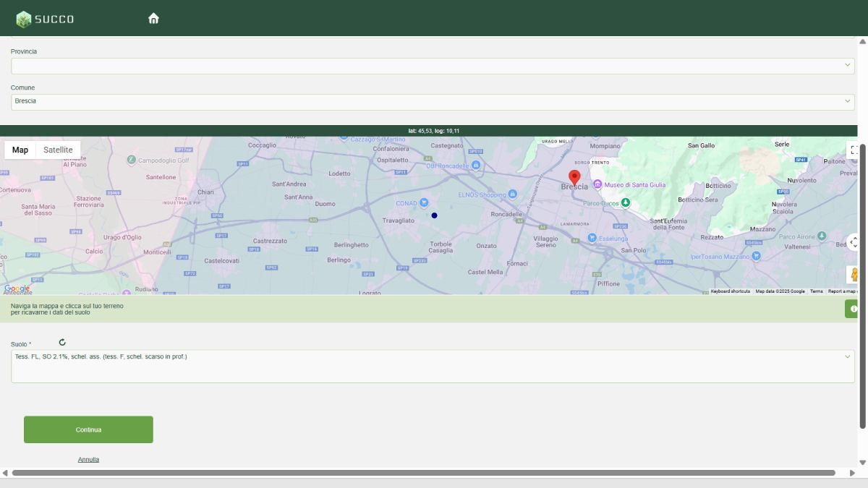
Task: Click the ELNOS Shopping icon on the map
Action: point(514,194)
